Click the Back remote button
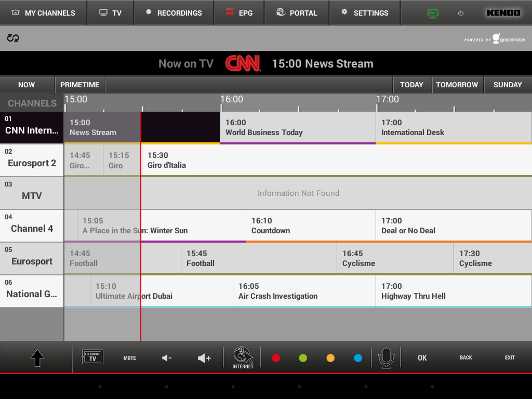This screenshot has width=532, height=399. pos(466,357)
